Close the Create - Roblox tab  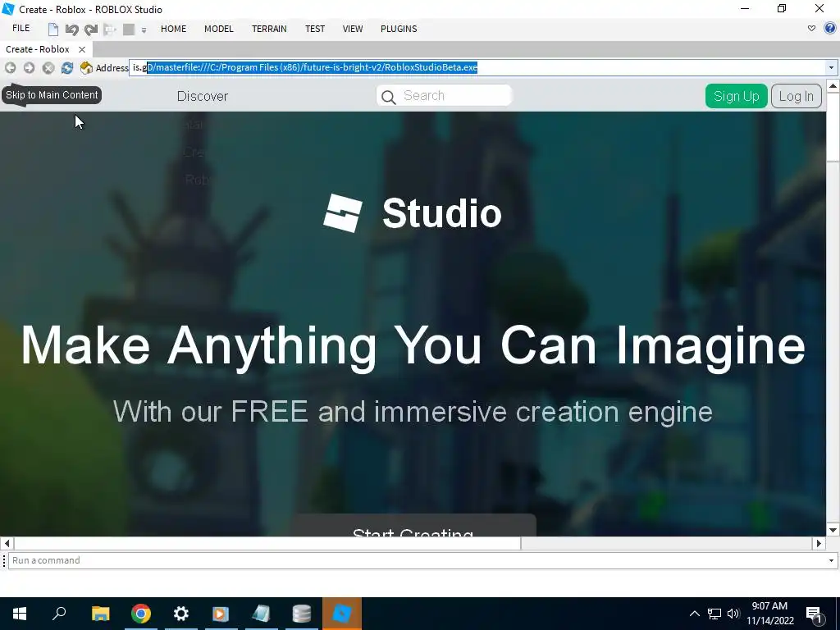click(82, 49)
